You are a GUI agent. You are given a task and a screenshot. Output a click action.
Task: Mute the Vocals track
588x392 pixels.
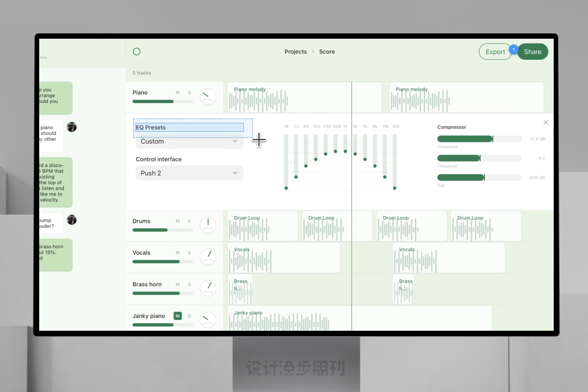(177, 253)
